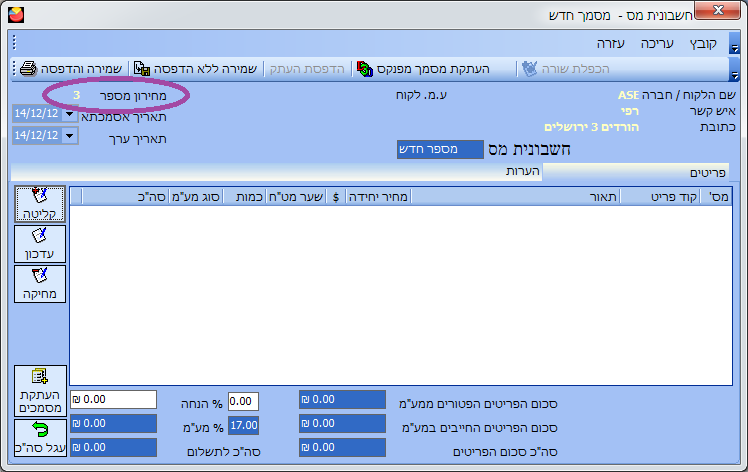Click the מחיר יחידה column header
The width and height of the screenshot is (748, 472).
tap(378, 197)
